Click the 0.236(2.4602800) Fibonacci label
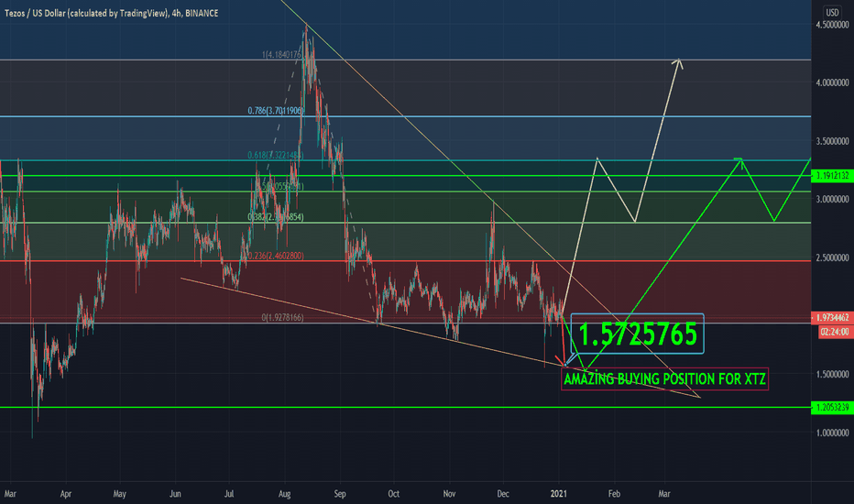The image size is (854, 504). (276, 256)
